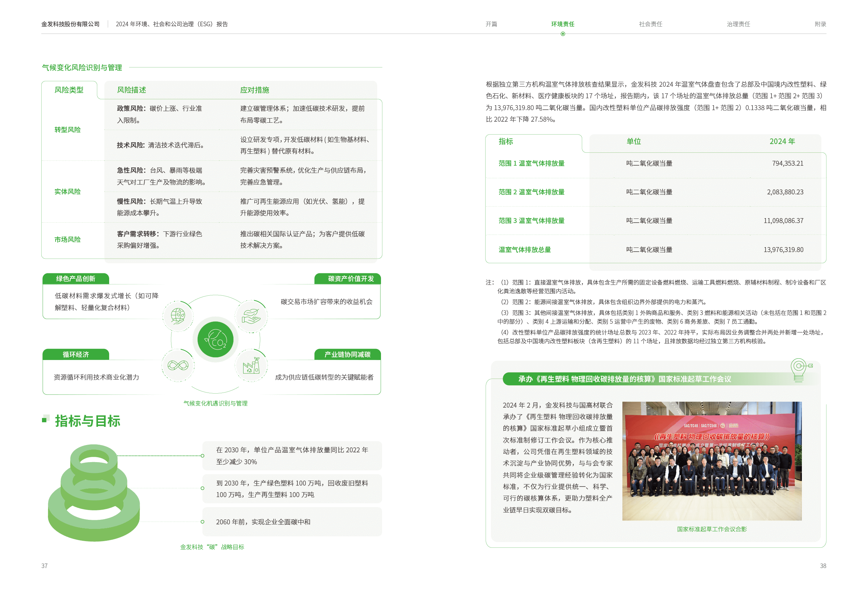Click the hand holding leaf icon
This screenshot has height=589, width=868.
pyautogui.click(x=251, y=316)
